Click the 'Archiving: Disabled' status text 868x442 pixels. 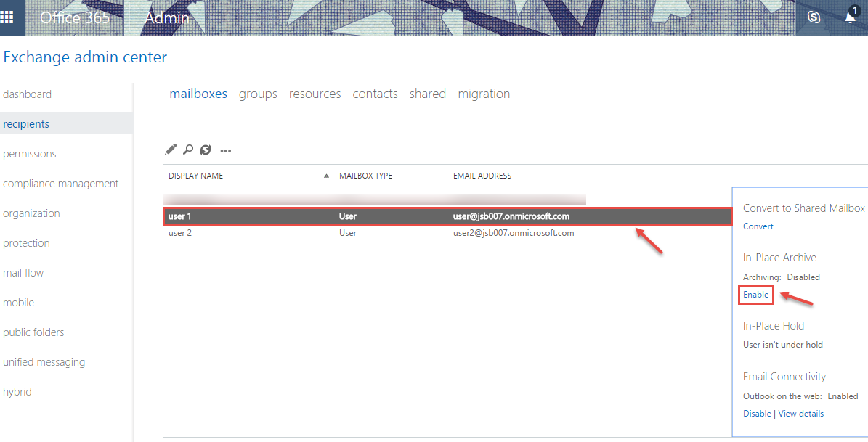pyautogui.click(x=781, y=277)
